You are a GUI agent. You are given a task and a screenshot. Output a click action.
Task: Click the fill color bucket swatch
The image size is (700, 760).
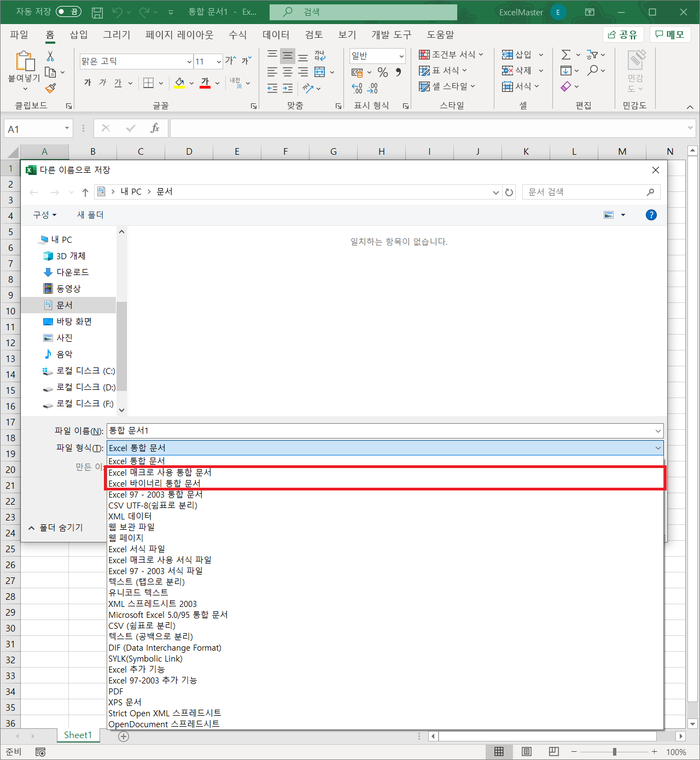point(179,83)
